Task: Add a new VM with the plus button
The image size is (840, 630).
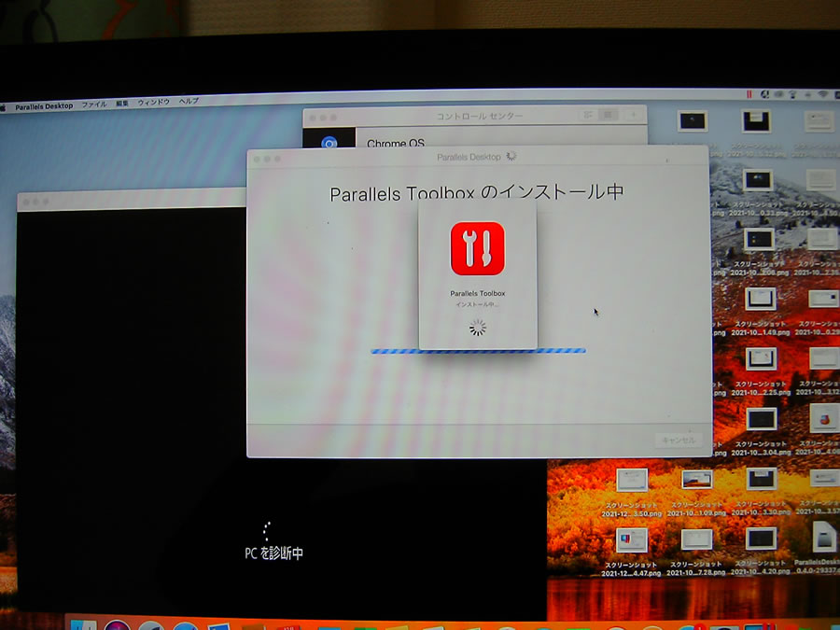Action: pos(633,115)
